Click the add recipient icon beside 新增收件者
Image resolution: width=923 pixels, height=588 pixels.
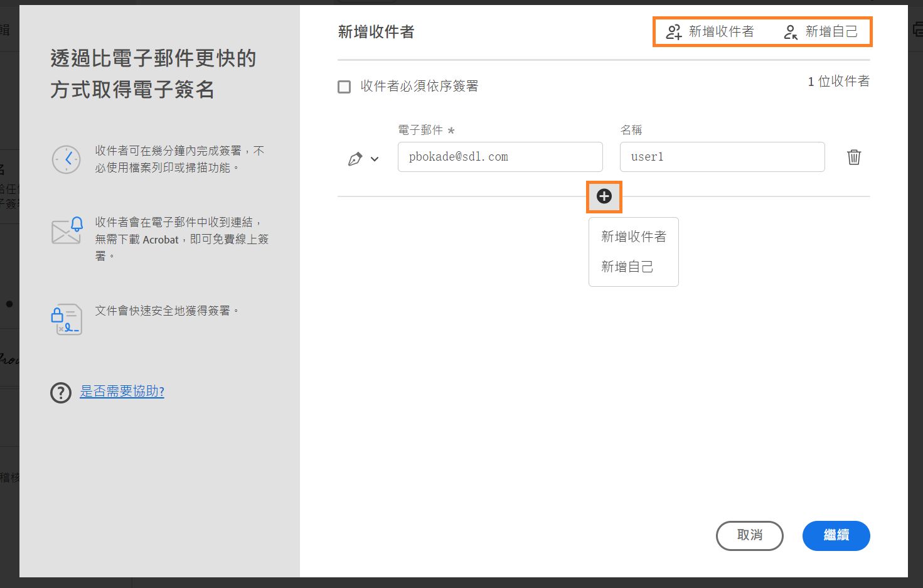(673, 31)
